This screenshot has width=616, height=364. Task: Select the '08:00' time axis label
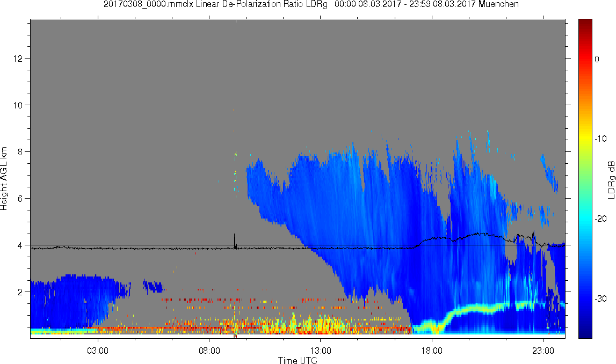209,351
